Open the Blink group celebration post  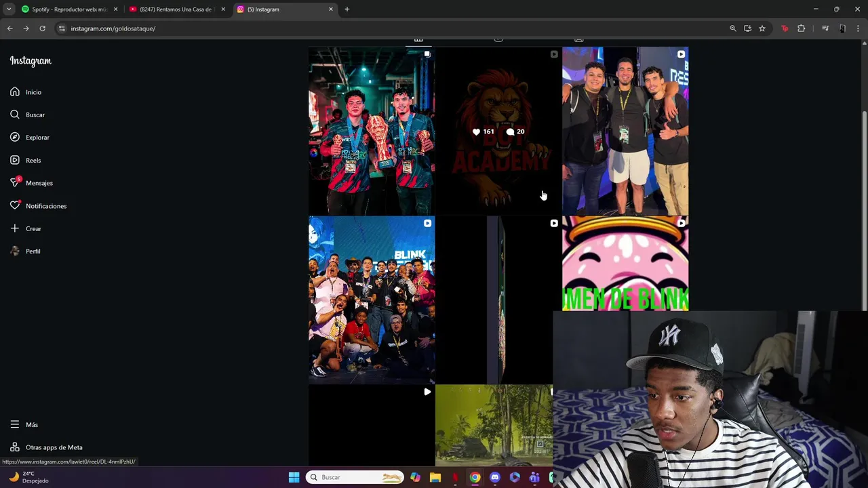click(372, 300)
